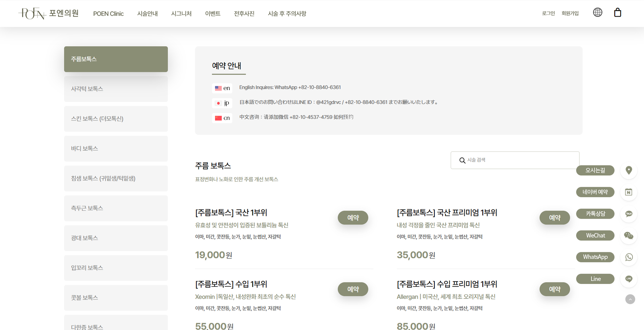
Task: Click the 회원가입 link
Action: pos(570,13)
